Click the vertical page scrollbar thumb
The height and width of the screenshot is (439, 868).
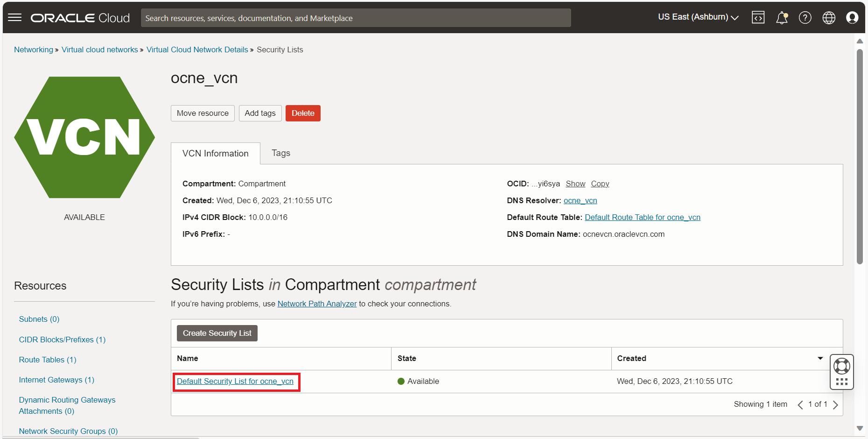click(860, 156)
